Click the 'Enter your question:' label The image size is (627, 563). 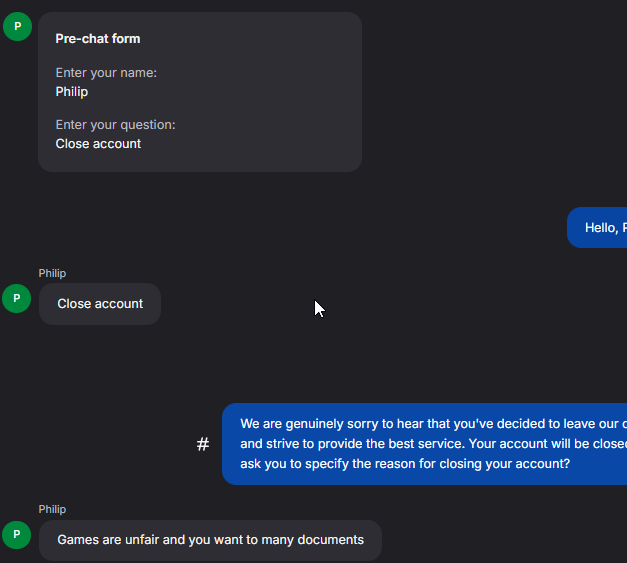115,125
